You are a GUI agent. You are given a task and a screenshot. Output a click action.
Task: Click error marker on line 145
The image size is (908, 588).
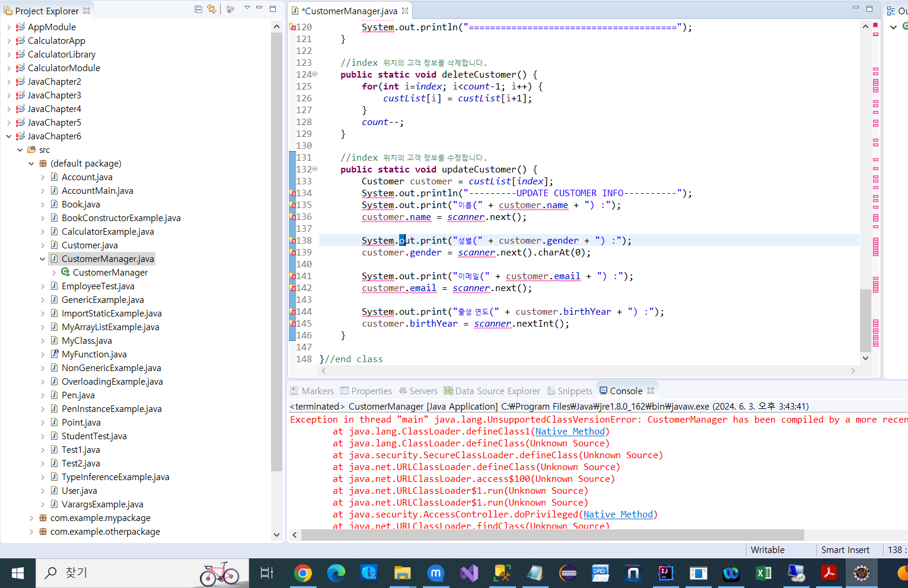pos(292,324)
